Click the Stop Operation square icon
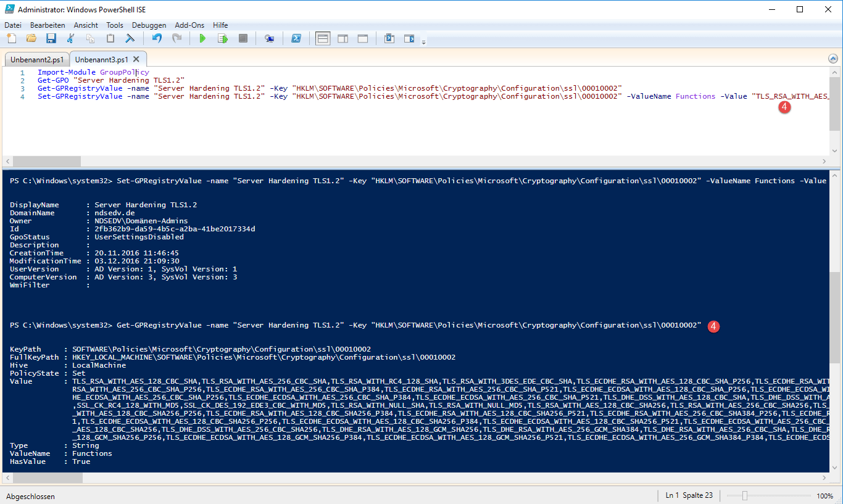The width and height of the screenshot is (843, 504). (243, 39)
